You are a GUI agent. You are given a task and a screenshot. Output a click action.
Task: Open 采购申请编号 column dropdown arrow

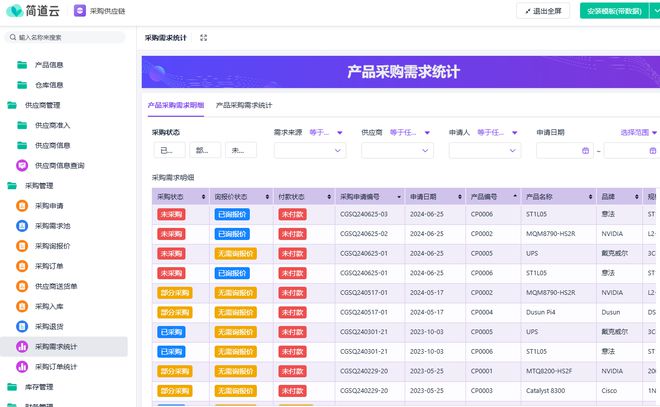[x=399, y=197]
